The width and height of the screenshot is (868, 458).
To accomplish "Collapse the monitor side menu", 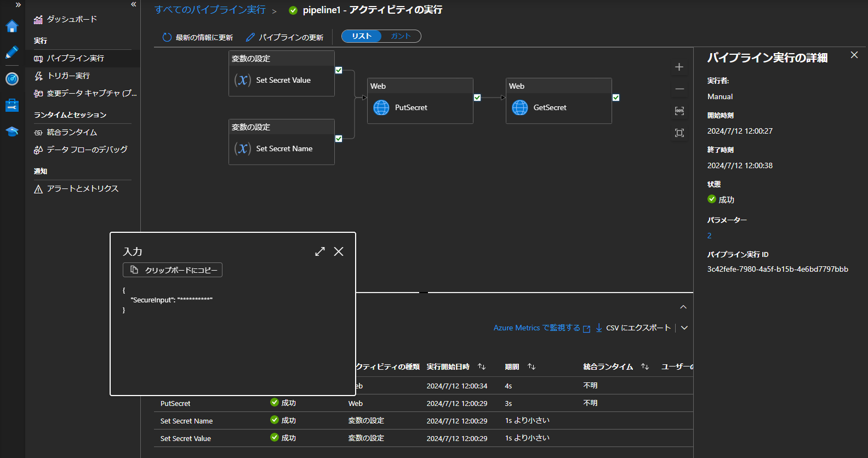I will [134, 4].
